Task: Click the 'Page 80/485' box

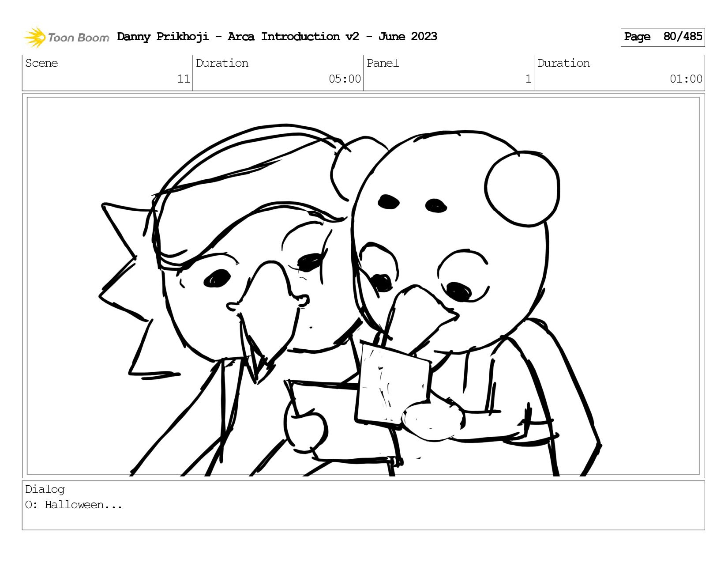Action: tap(663, 37)
